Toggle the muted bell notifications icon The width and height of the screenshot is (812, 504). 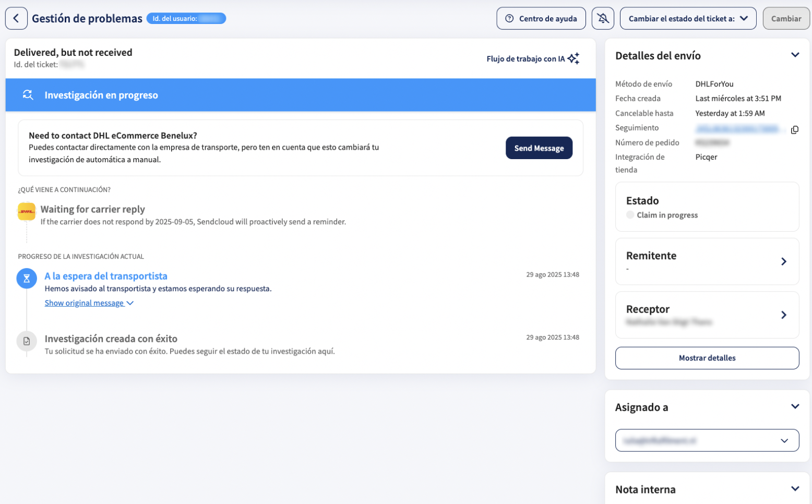pos(603,18)
